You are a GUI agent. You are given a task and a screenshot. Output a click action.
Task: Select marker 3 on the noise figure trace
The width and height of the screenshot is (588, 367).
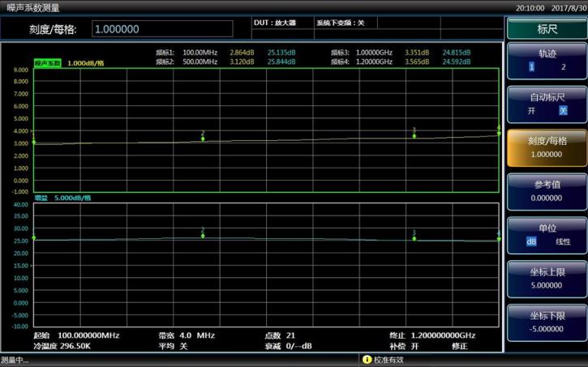coord(414,134)
